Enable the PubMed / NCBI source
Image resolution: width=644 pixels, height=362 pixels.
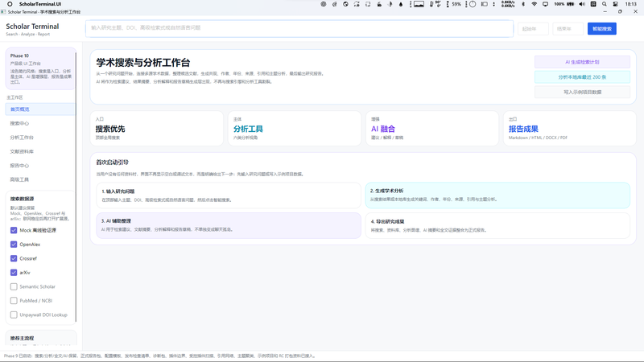(14, 300)
